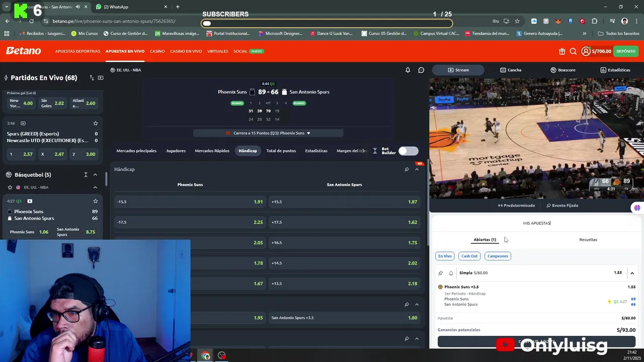The height and width of the screenshot is (362, 644).
Task: Click the bell icon on the Simple bet
Action: [451, 273]
